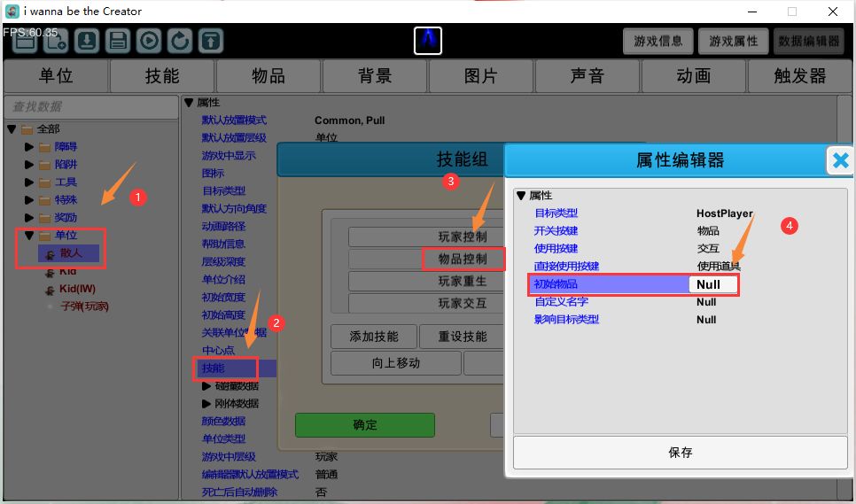Expand the 特殊 folder arrow
The image size is (856, 504).
(29, 200)
